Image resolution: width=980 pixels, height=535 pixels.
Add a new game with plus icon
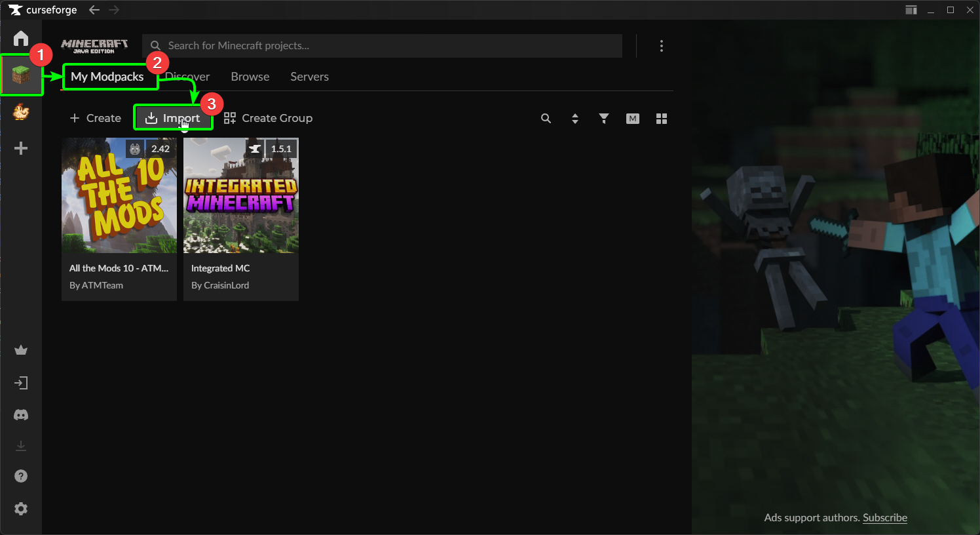21,148
